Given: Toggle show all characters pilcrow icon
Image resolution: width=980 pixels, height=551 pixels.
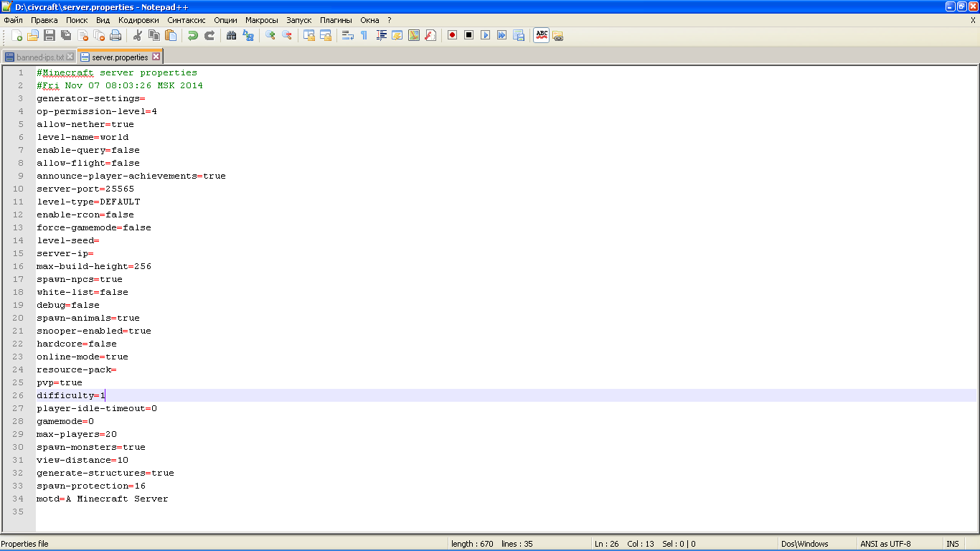Looking at the screenshot, I should [x=364, y=35].
